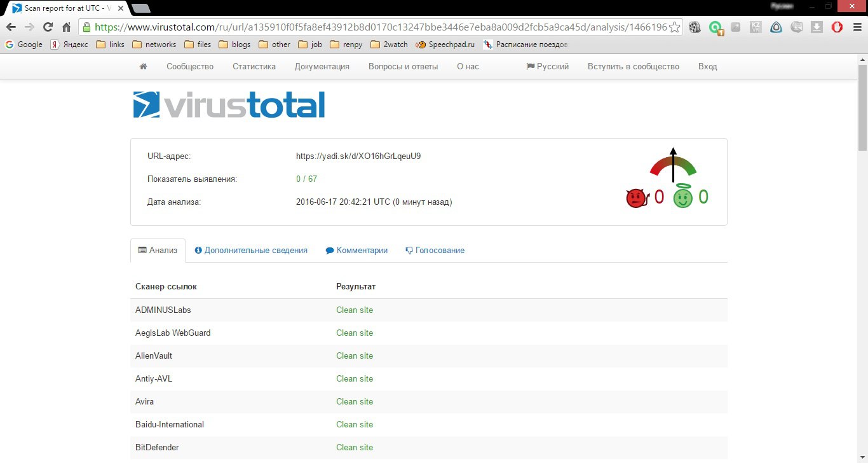The height and width of the screenshot is (463, 868).
Task: Click the browser forward arrow
Action: click(29, 27)
